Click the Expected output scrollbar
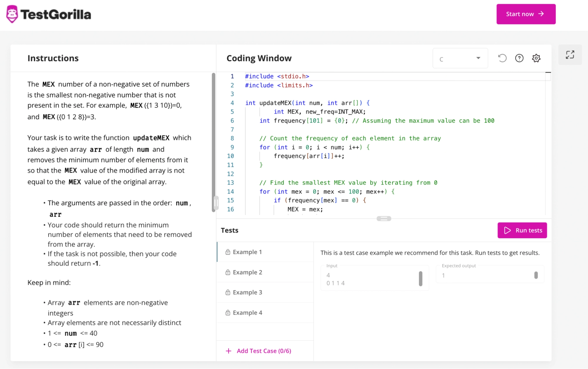The image size is (588, 369). 536,275
